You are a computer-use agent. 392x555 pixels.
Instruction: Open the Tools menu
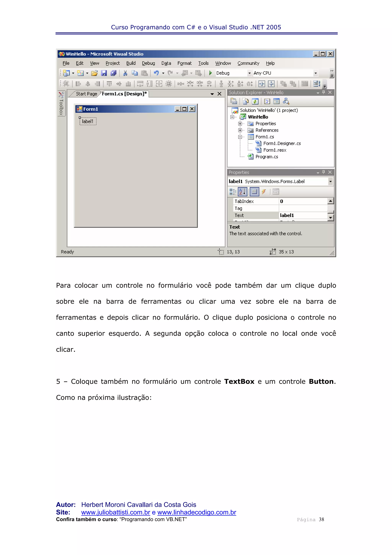pyautogui.click(x=203, y=63)
